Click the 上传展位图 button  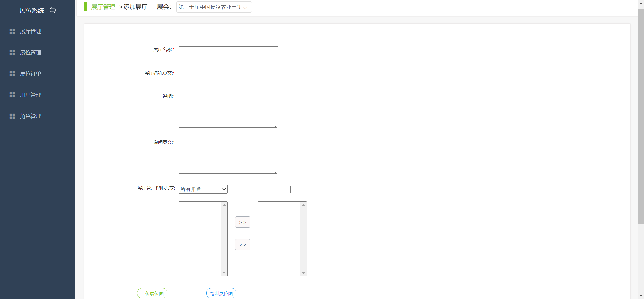pyautogui.click(x=152, y=293)
